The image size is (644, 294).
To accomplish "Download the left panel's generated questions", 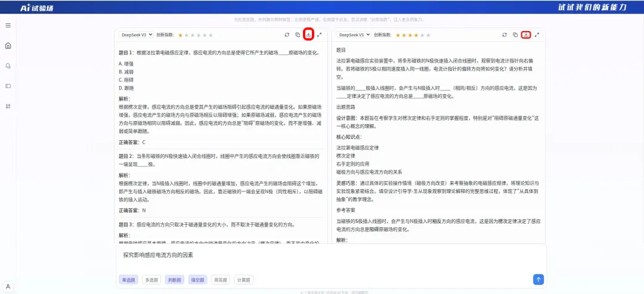I will tap(308, 35).
